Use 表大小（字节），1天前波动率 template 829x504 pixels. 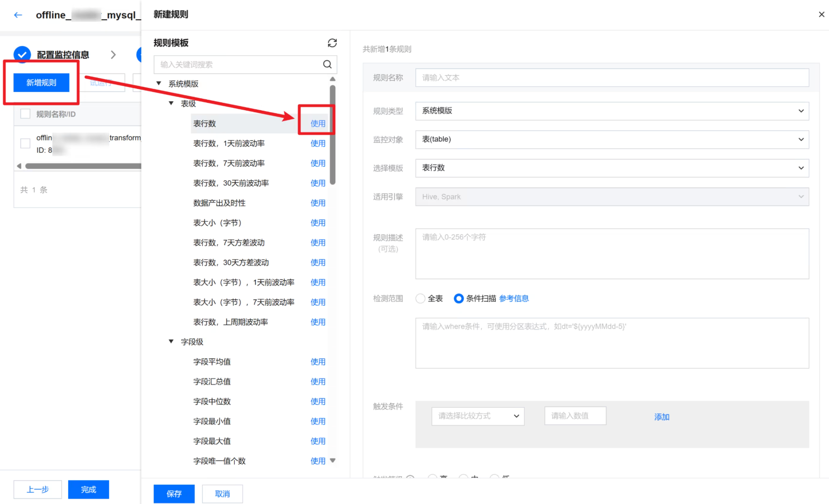pos(318,282)
